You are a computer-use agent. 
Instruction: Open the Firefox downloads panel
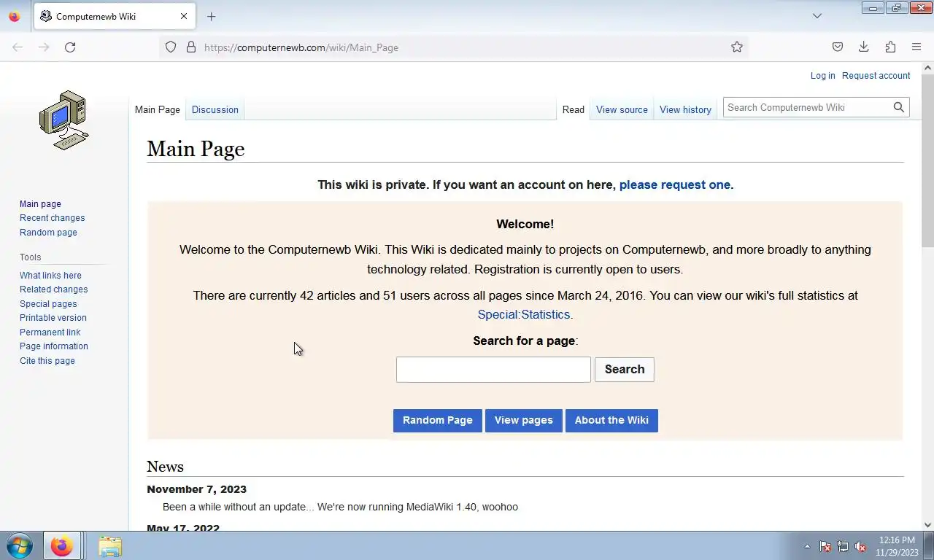(x=864, y=47)
